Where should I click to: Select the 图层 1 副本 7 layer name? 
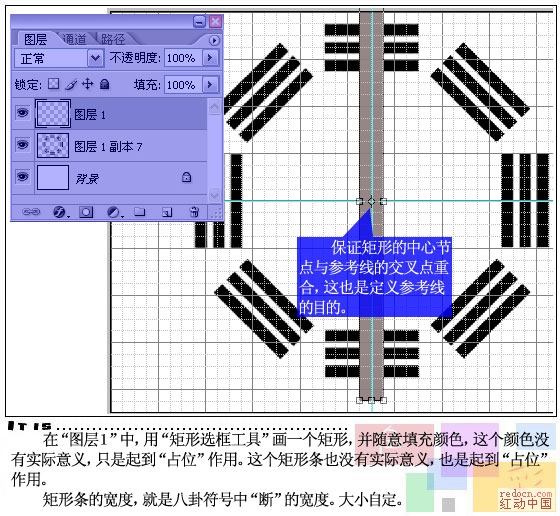pos(108,146)
